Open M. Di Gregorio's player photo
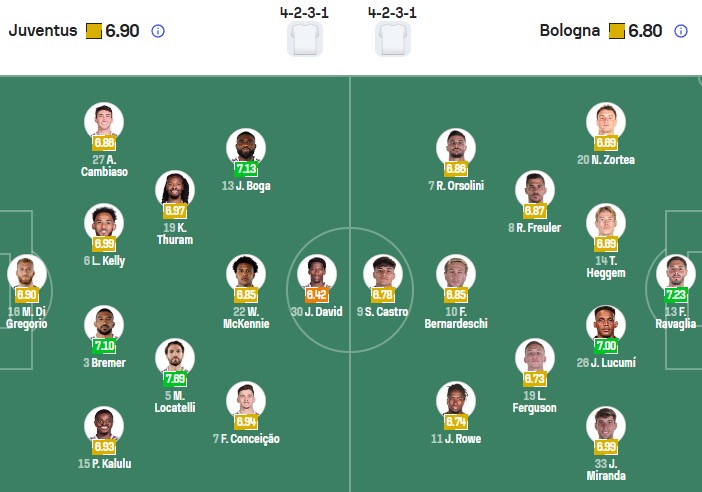702x492 pixels. pyautogui.click(x=27, y=273)
